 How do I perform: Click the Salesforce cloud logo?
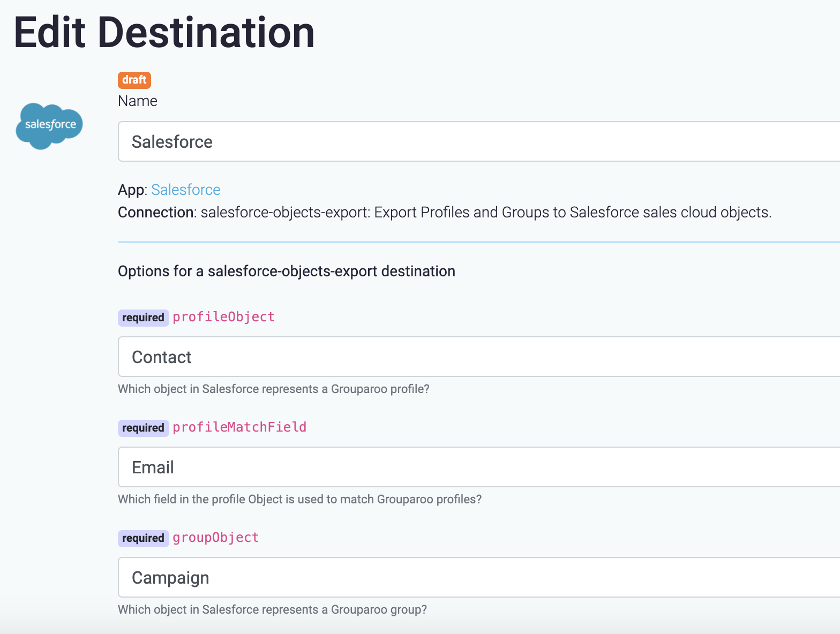(49, 126)
